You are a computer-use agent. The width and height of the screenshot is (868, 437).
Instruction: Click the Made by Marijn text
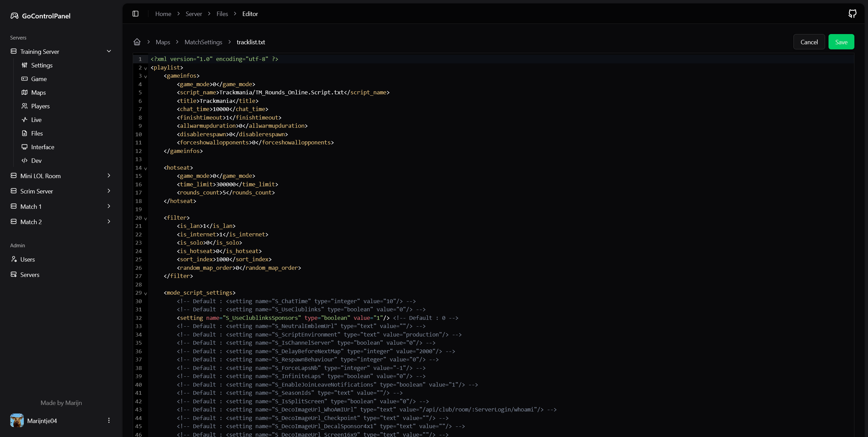click(x=61, y=403)
